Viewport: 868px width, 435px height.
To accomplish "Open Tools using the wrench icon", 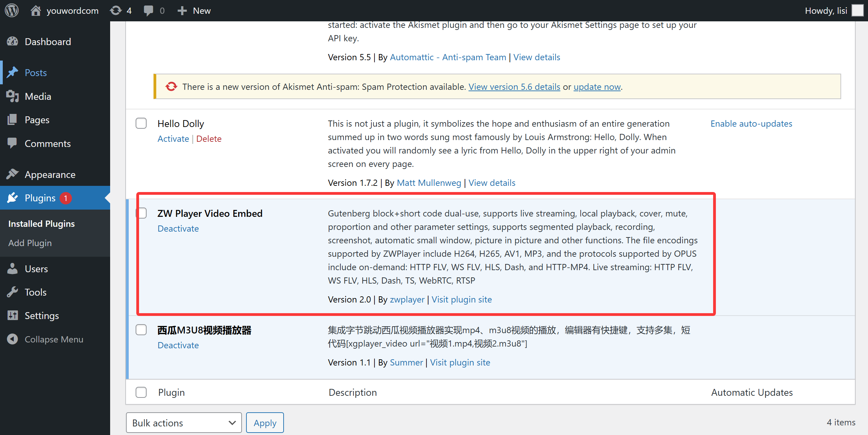I will [x=12, y=292].
